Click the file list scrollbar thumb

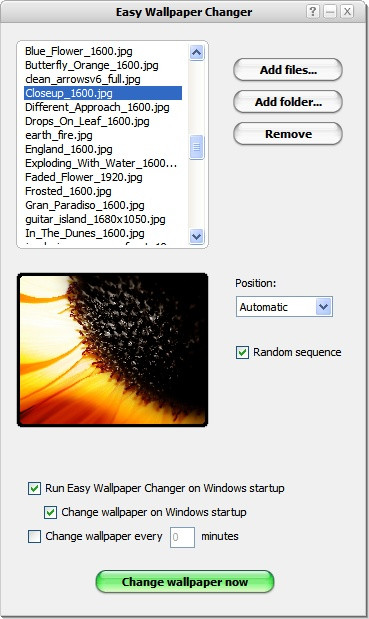197,147
